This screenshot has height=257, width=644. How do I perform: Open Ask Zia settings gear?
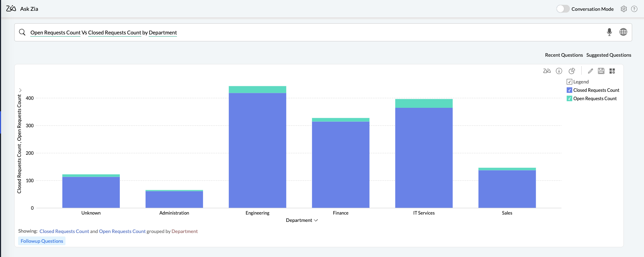624,9
